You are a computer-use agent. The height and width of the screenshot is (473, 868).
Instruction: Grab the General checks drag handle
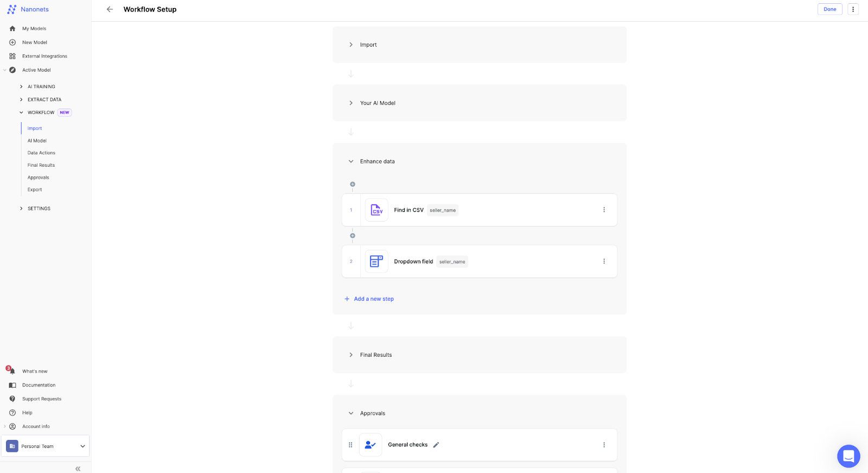point(350,445)
